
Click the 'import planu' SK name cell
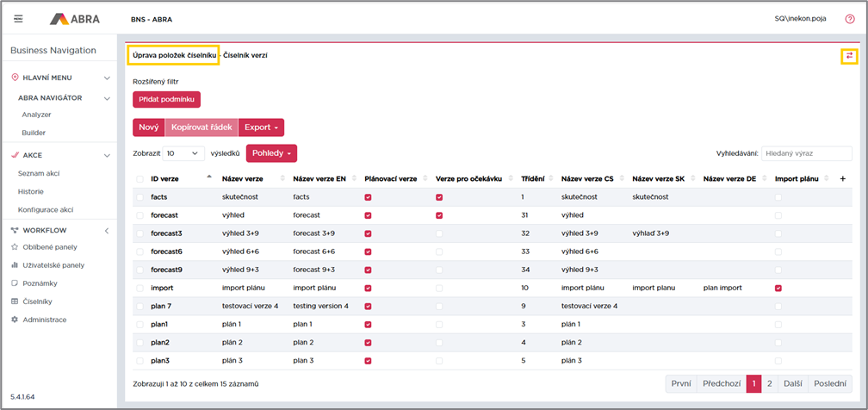click(654, 288)
